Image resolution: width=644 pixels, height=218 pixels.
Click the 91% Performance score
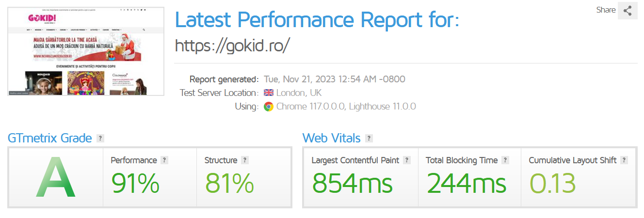click(135, 183)
